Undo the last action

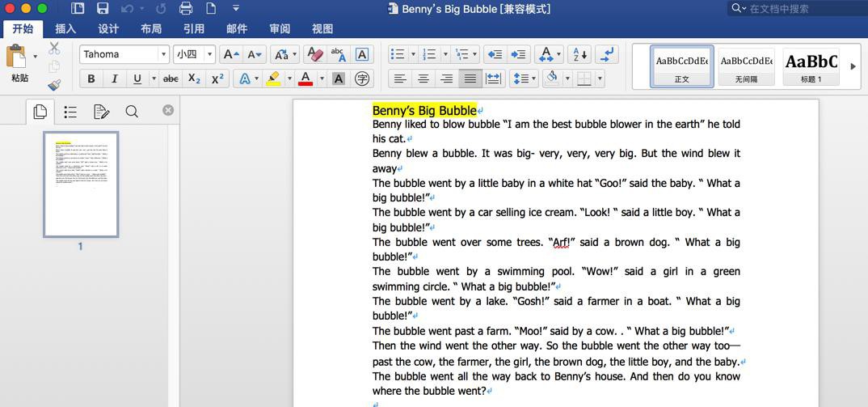(127, 8)
